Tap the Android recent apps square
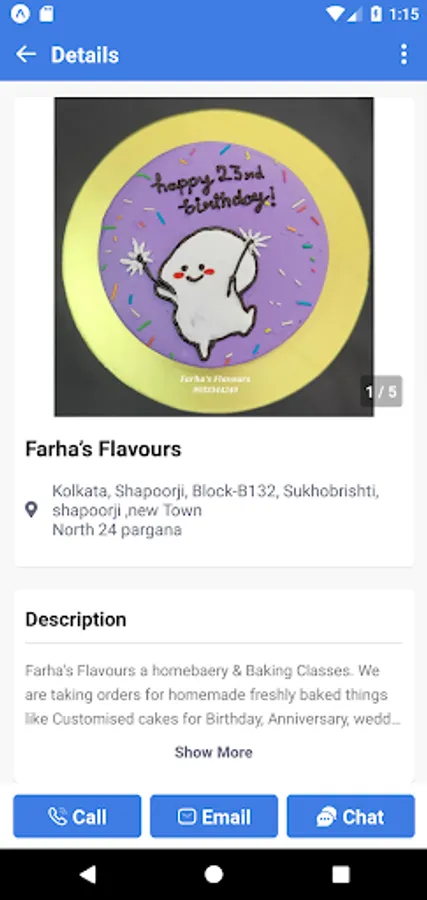427x900 pixels. coord(340,874)
